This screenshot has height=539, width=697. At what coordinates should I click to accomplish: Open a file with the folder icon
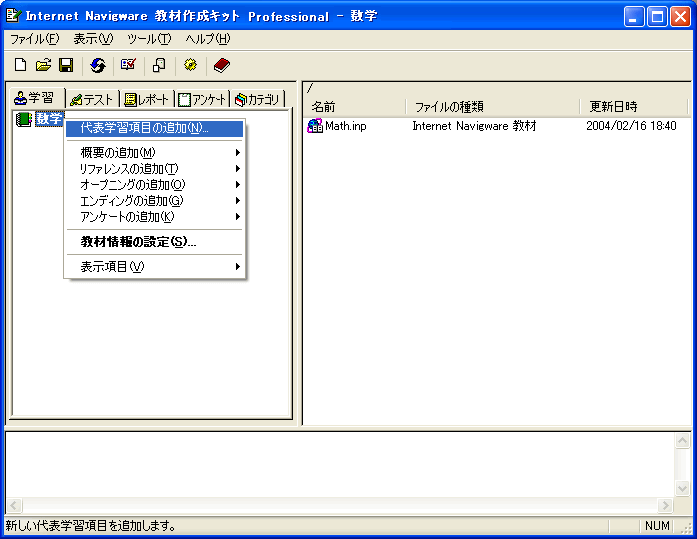click(43, 65)
